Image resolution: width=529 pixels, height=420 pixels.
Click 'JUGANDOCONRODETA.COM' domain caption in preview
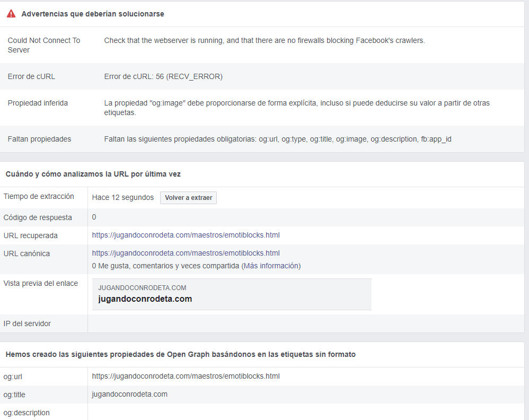coord(142,287)
